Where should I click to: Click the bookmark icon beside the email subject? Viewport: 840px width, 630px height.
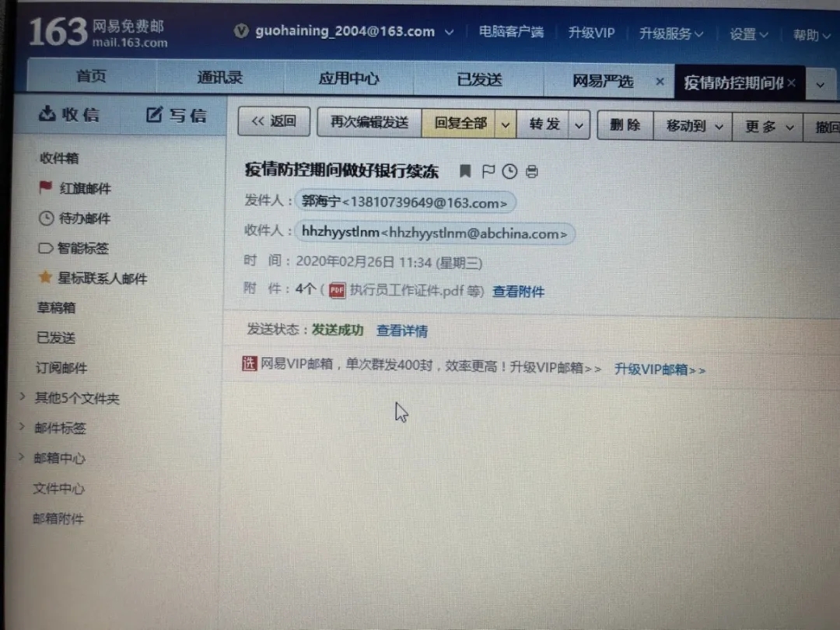(x=465, y=171)
